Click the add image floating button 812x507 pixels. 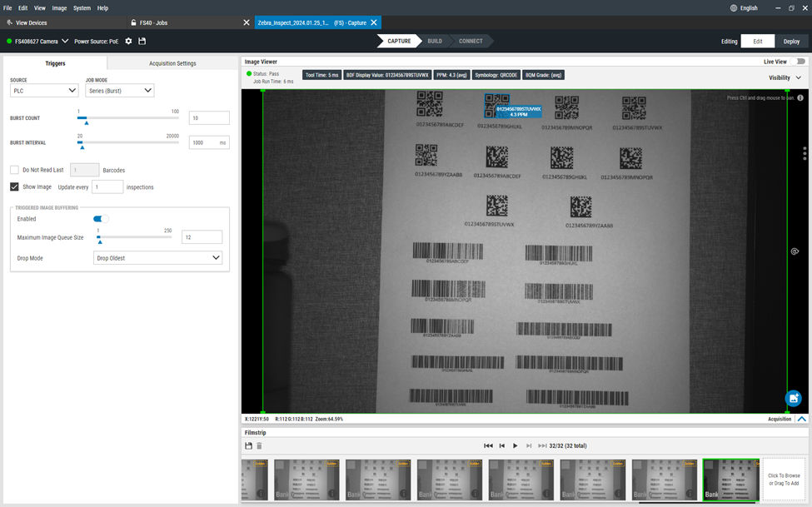pyautogui.click(x=794, y=398)
